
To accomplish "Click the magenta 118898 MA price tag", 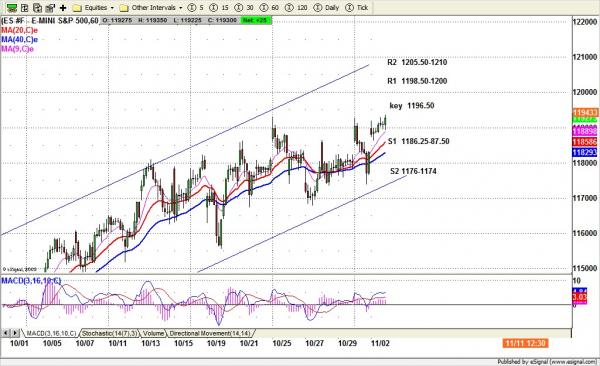I will (585, 131).
